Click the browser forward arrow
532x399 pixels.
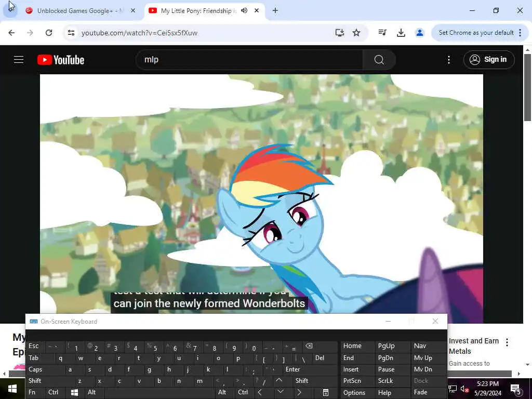point(30,33)
